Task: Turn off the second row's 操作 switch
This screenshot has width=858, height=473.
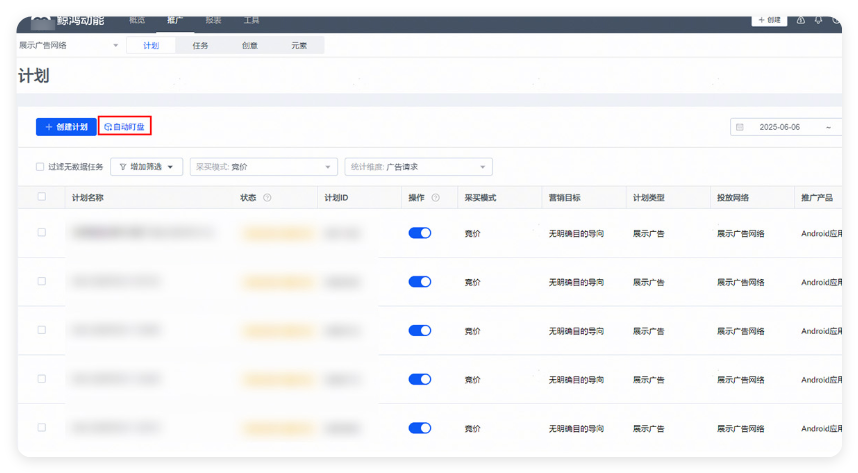Action: click(x=420, y=282)
